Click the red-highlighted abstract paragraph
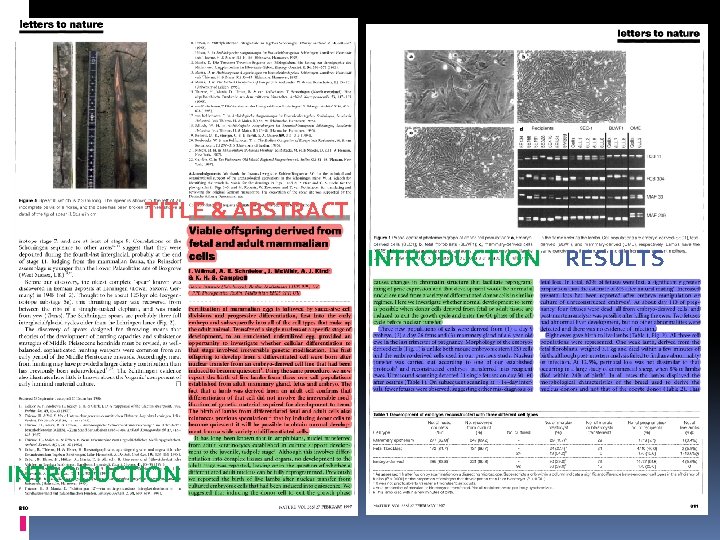This screenshot has height=540, width=720. click(x=270, y=370)
